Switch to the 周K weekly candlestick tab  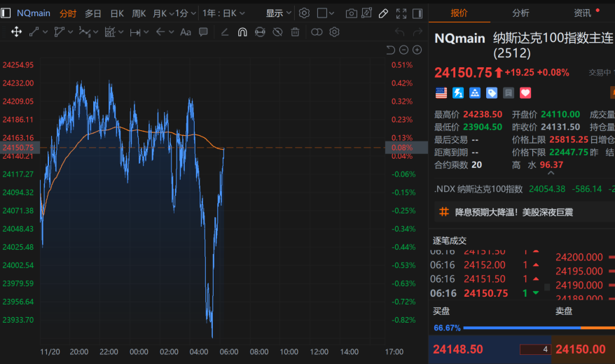click(x=139, y=14)
